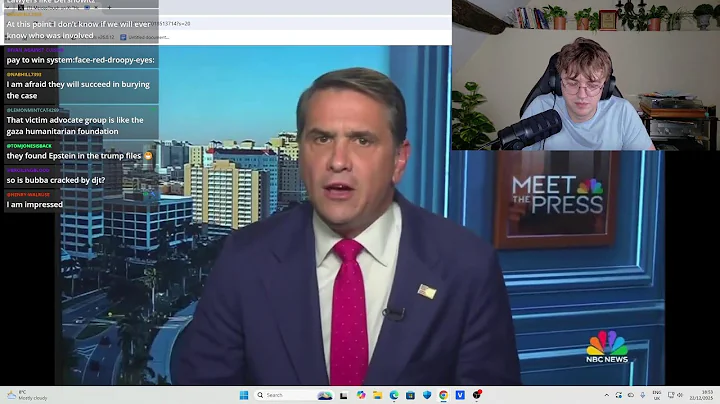Click message 'they found Epstein in the trump files'

point(79,156)
